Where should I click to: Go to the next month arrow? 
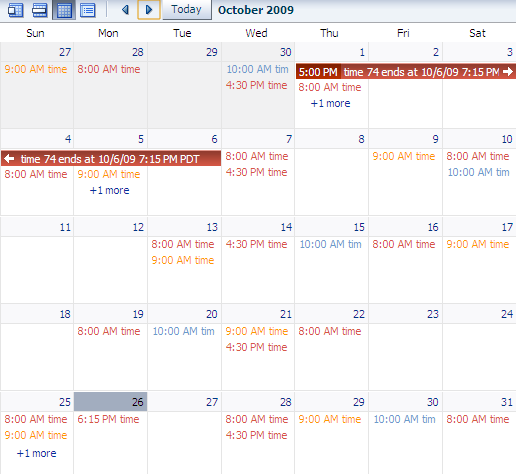(149, 10)
